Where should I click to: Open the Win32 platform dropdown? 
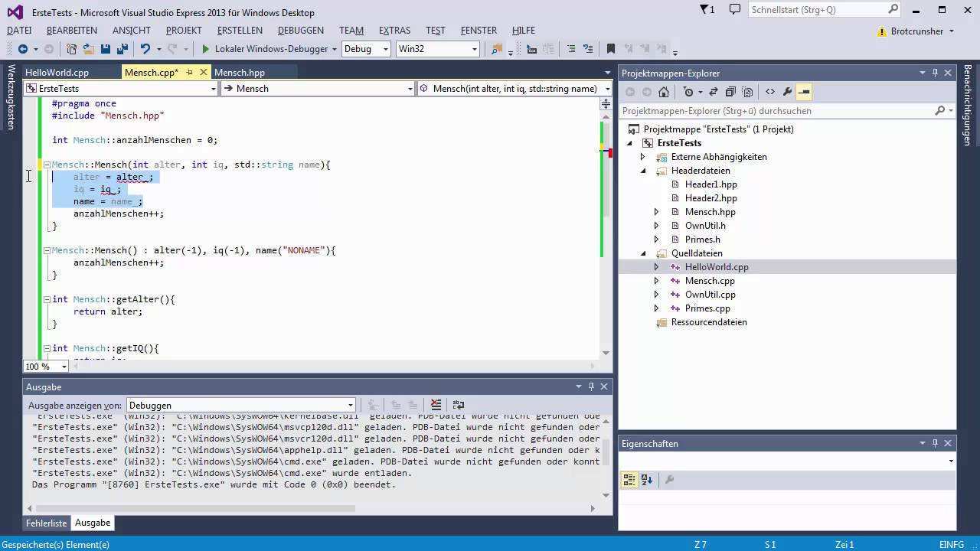point(437,49)
